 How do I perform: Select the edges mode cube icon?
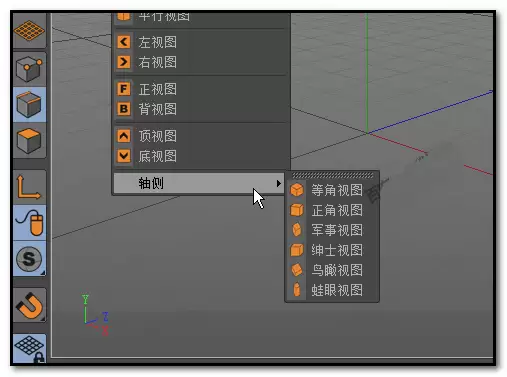(29, 105)
